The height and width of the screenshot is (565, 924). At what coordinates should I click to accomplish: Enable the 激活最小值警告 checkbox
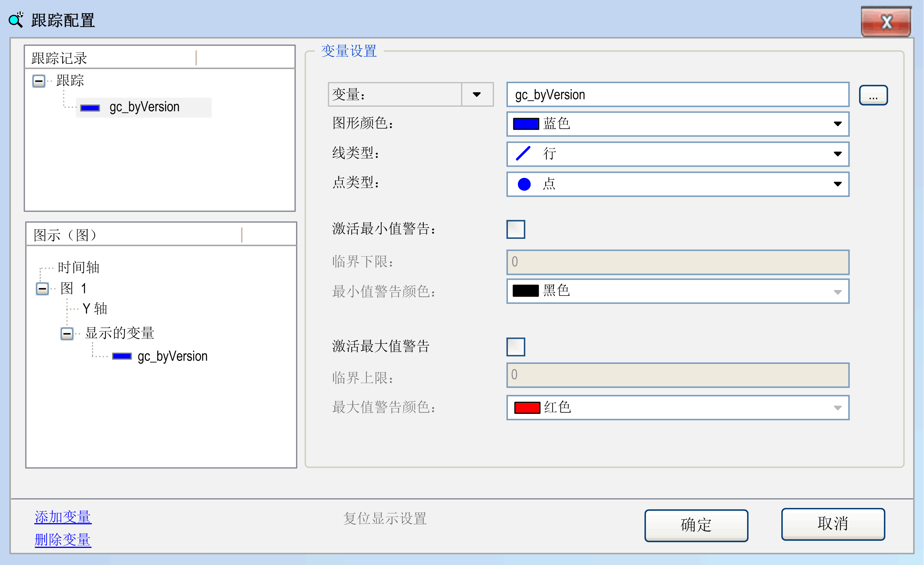pos(516,229)
